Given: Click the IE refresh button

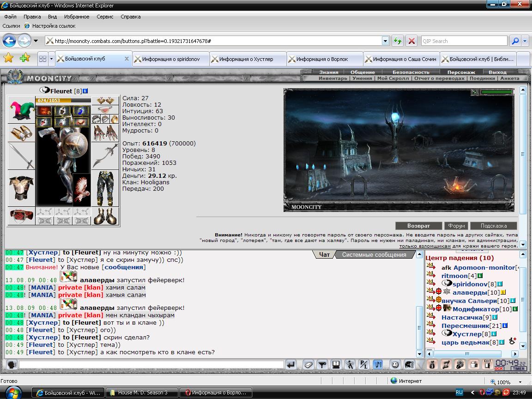Looking at the screenshot, I should point(397,41).
